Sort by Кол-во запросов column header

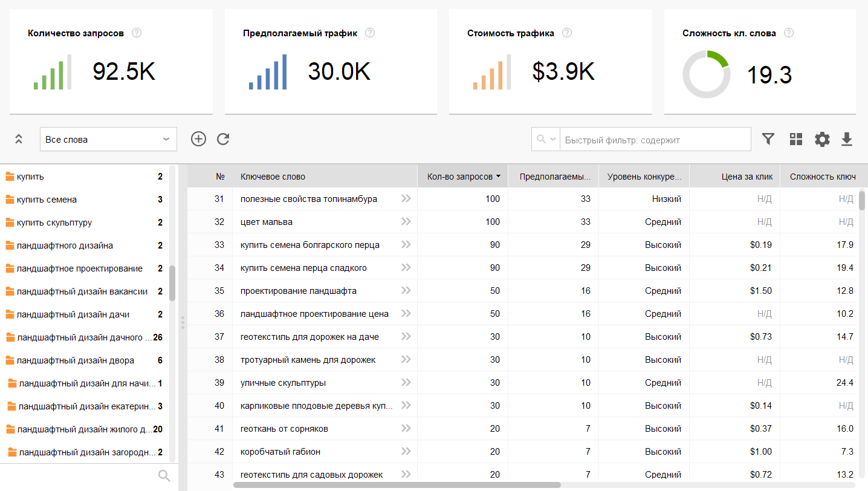pos(462,177)
